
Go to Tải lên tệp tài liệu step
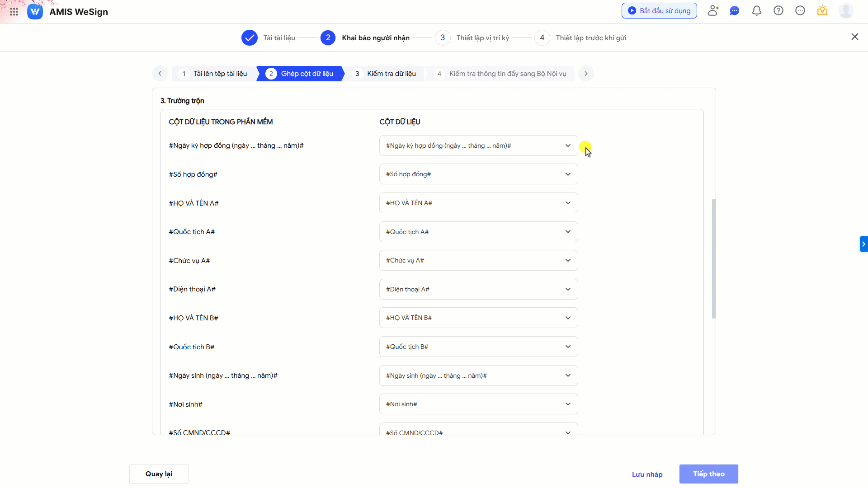(x=214, y=74)
